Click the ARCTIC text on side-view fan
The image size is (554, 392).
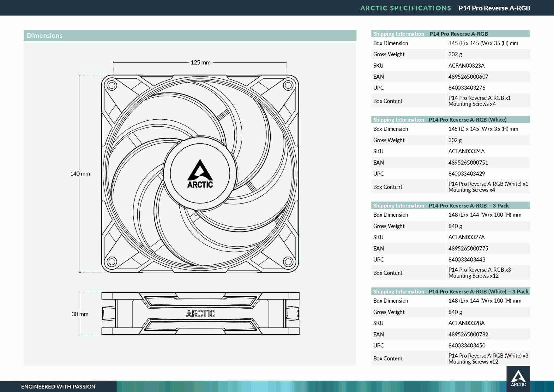pos(201,314)
